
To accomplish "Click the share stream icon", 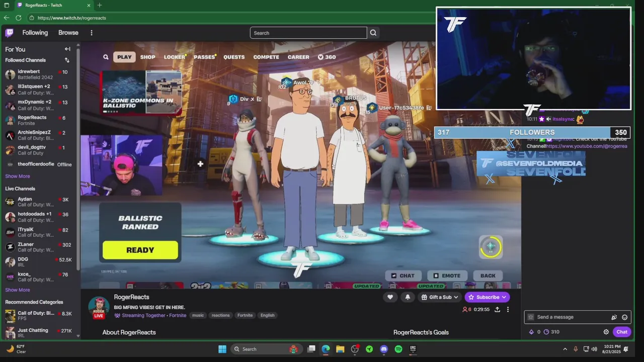I will point(497,309).
